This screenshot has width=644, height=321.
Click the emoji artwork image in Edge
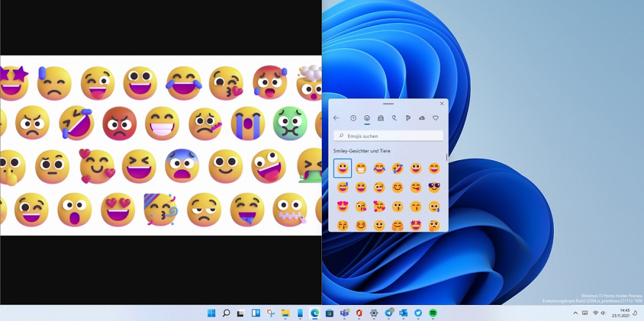coord(160,145)
